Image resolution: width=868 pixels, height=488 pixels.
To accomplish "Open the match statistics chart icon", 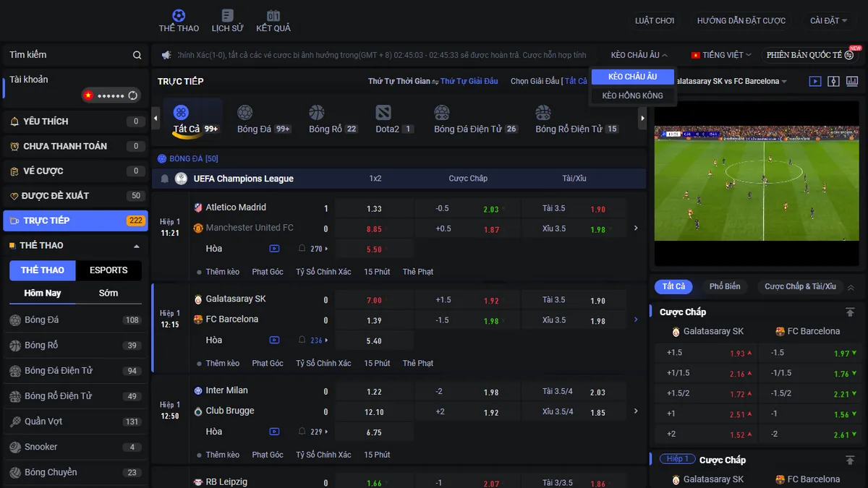I will (851, 81).
